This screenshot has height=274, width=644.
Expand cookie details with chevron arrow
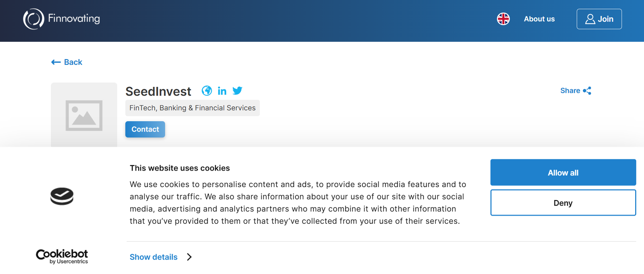coord(189,257)
